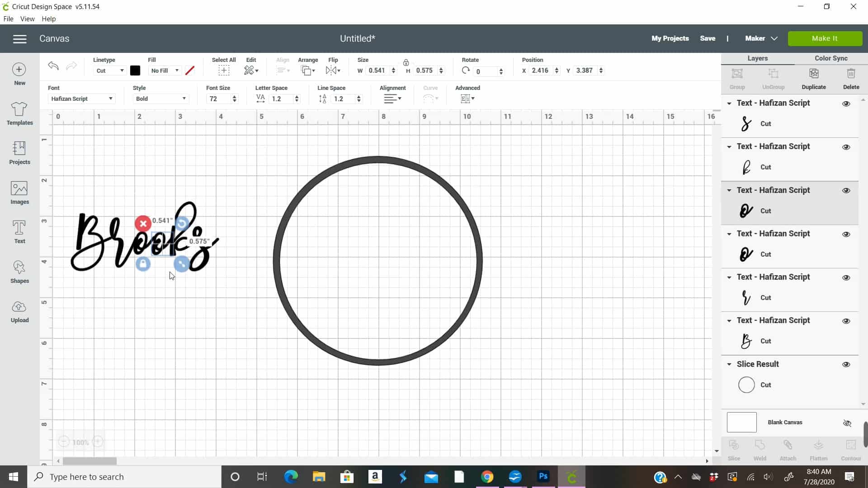Click the Weld tool icon
Viewport: 868px width, 488px height.
click(x=759, y=446)
